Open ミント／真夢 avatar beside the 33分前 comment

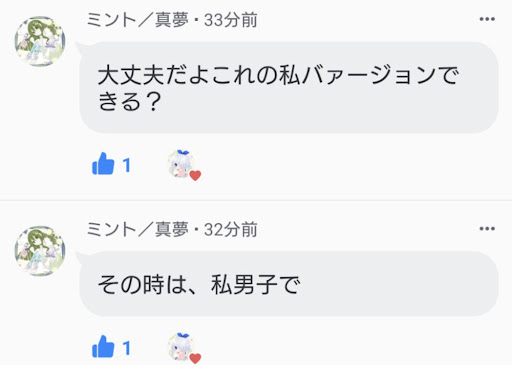coord(40,41)
